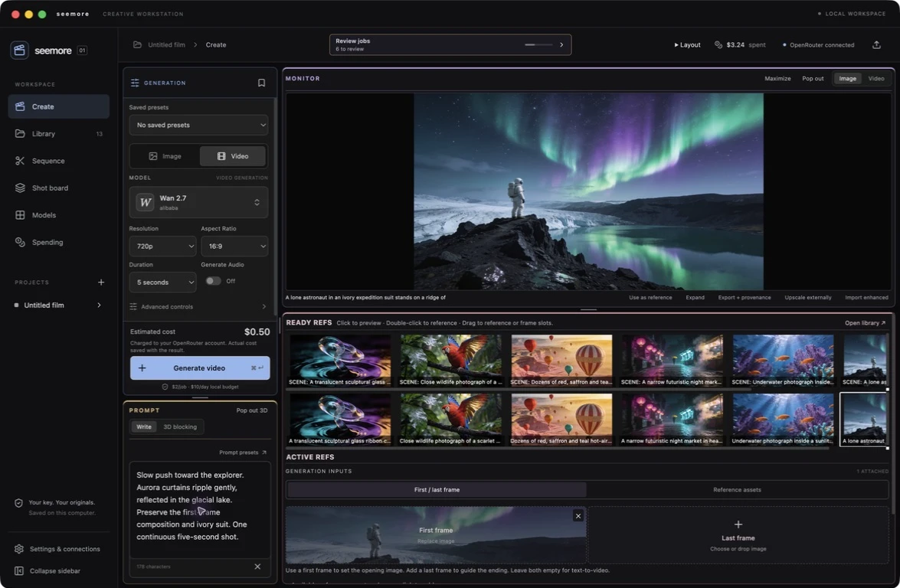Select the 3D blocking prompt mode
The height and width of the screenshot is (588, 900).
pos(180,426)
